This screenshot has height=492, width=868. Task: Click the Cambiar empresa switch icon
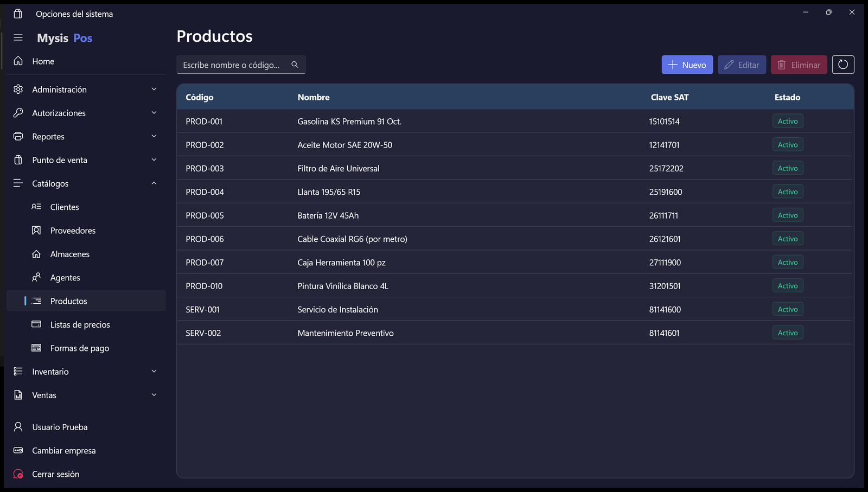(18, 450)
